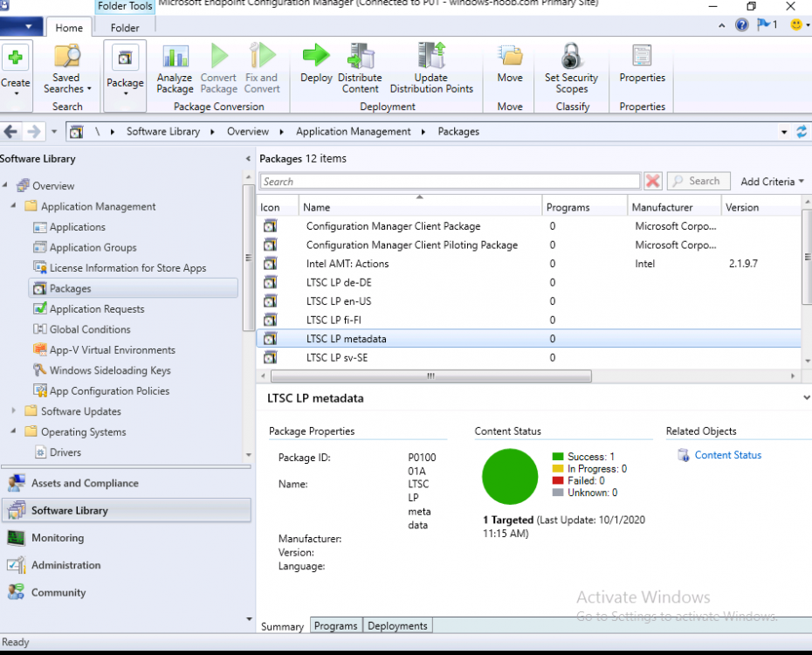The height and width of the screenshot is (655, 812).
Task: Sort by the Programs column header
Action: coord(585,207)
